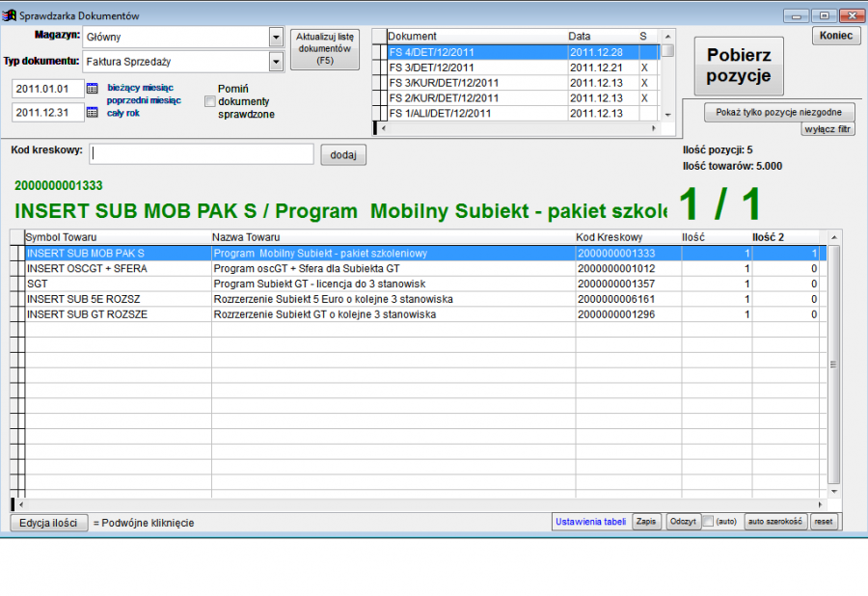Image resolution: width=868 pixels, height=596 pixels.
Task: Select the 'cały rok' date link
Action: (x=123, y=113)
